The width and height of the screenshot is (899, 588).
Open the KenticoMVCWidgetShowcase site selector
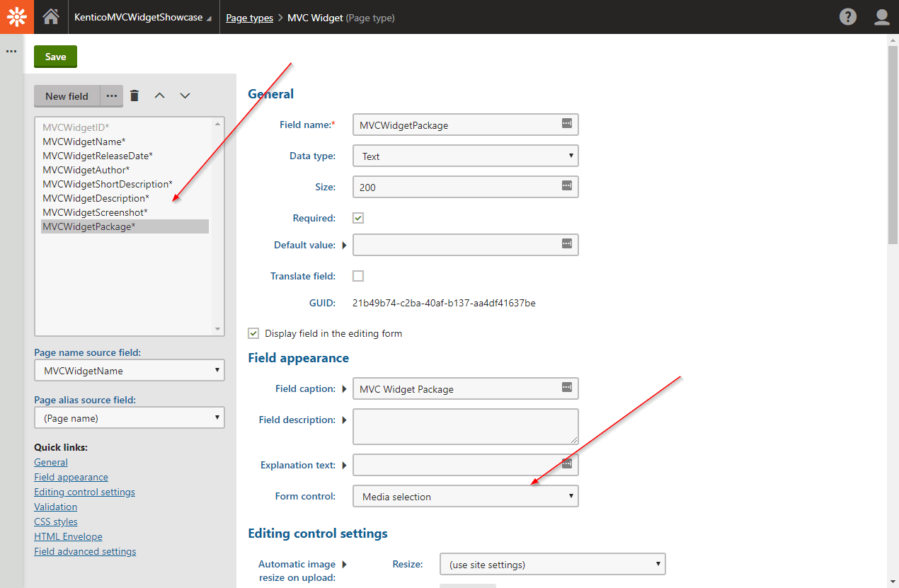[142, 18]
